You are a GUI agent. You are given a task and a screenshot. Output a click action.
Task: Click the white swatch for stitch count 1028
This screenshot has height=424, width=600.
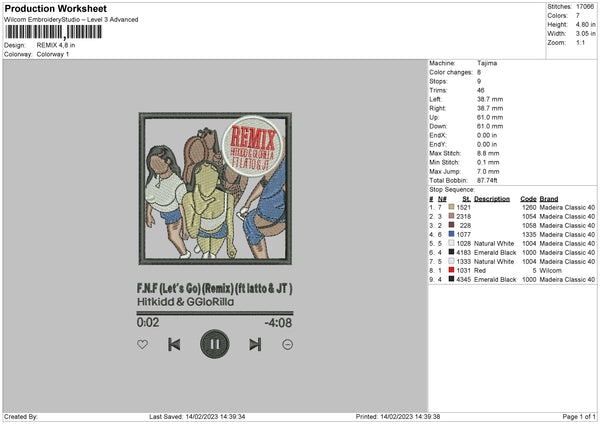[x=451, y=243]
